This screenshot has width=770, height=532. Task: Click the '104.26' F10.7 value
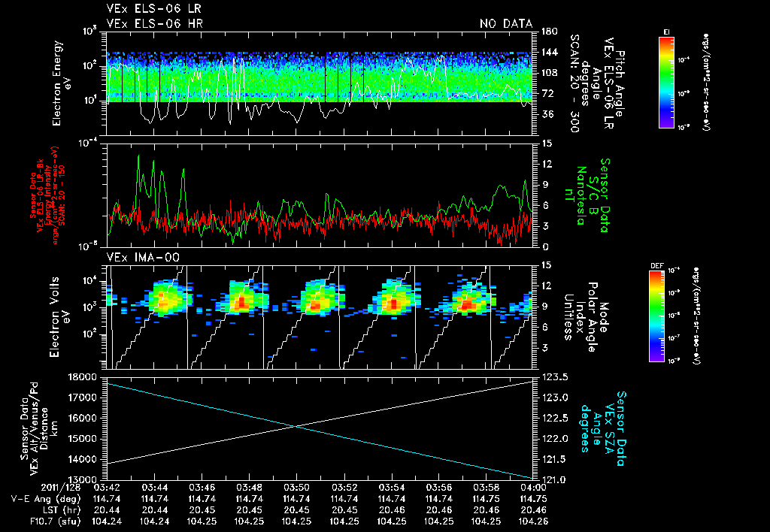(533, 521)
